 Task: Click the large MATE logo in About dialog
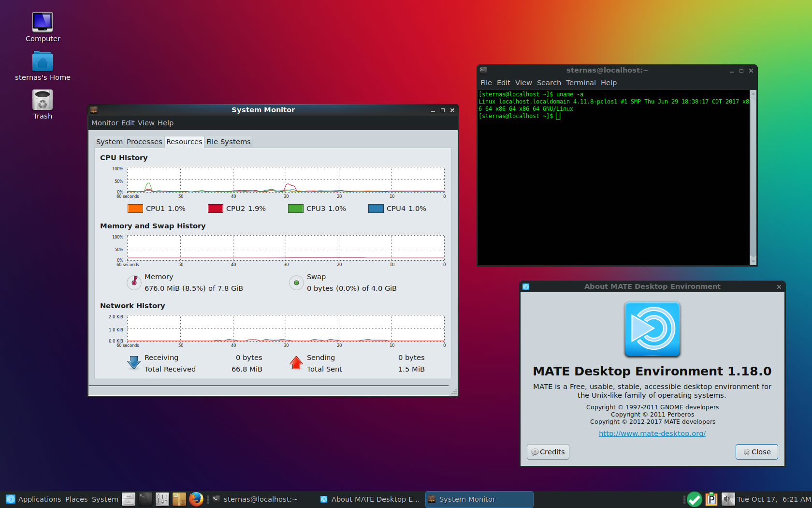pyautogui.click(x=652, y=329)
